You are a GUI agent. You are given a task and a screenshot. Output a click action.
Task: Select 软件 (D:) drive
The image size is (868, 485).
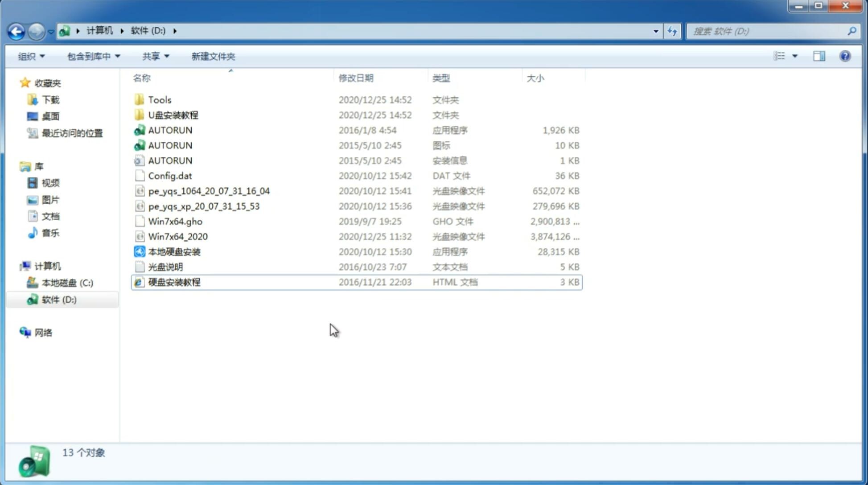(58, 299)
